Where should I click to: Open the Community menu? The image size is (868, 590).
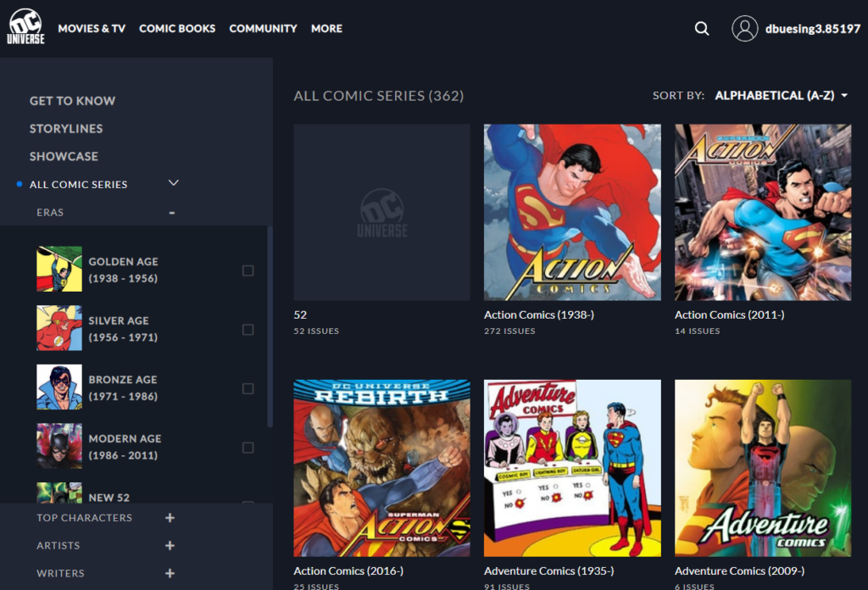point(263,28)
